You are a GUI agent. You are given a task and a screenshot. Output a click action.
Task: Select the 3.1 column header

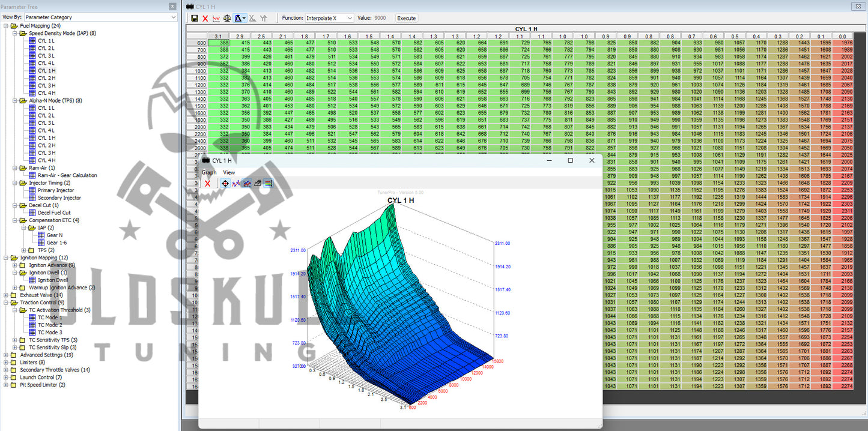[219, 37]
